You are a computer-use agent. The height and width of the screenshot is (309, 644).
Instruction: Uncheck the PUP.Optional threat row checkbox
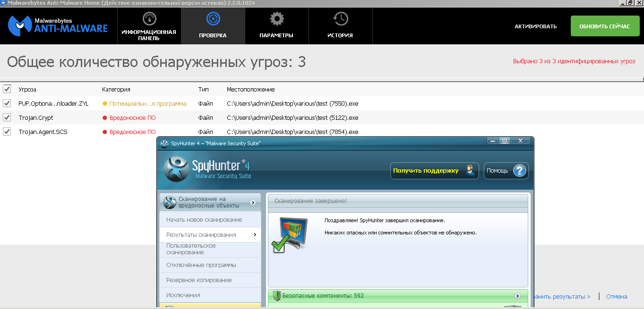click(x=7, y=103)
